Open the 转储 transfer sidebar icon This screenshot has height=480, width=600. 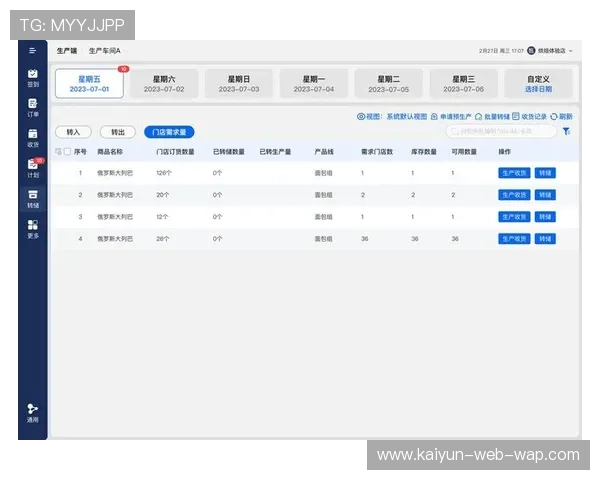(x=33, y=199)
